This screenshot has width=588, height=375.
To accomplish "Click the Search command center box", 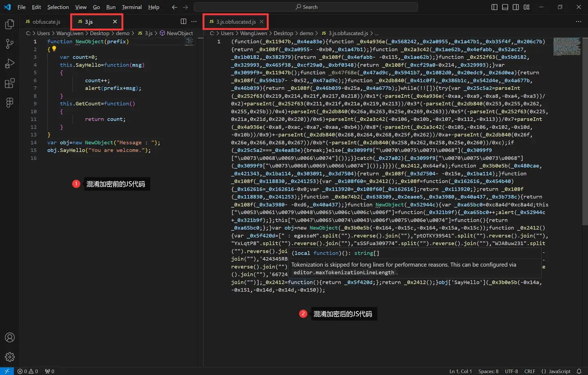I will click(306, 7).
